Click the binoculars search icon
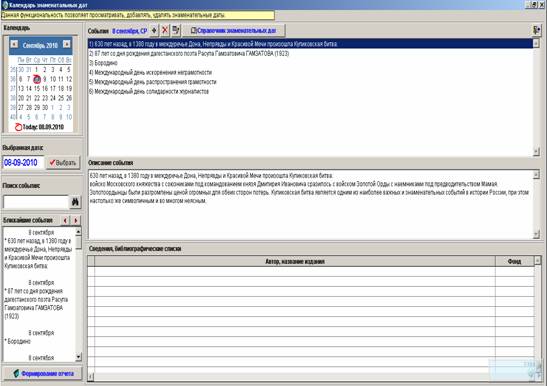Viewport: 547px width, 386px height. click(75, 202)
